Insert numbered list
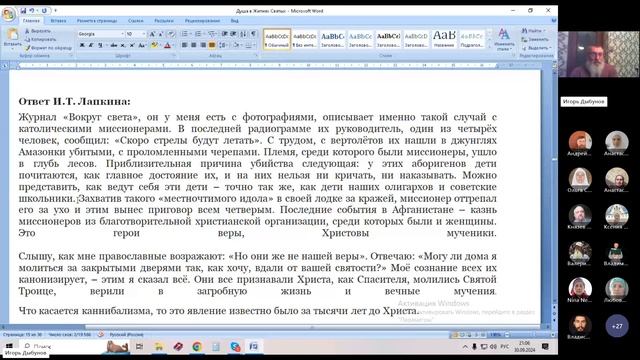The width and height of the screenshot is (640, 360). [198, 34]
